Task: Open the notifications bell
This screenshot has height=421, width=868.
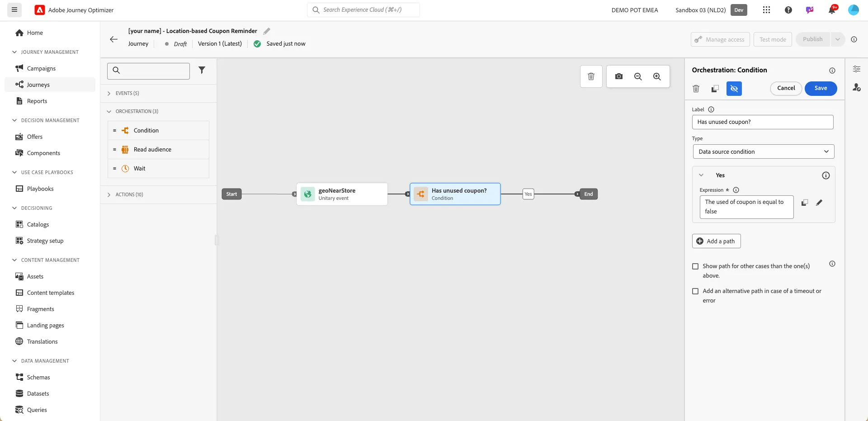Action: point(832,10)
